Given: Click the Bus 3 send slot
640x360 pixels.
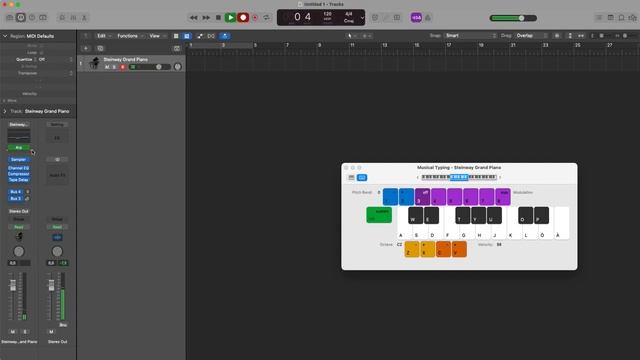Looking at the screenshot, I should pyautogui.click(x=16, y=198).
